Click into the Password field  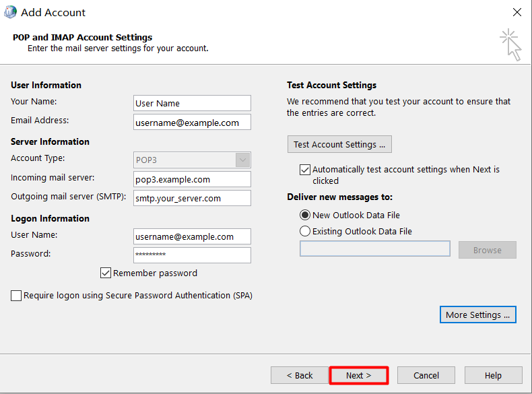click(192, 255)
